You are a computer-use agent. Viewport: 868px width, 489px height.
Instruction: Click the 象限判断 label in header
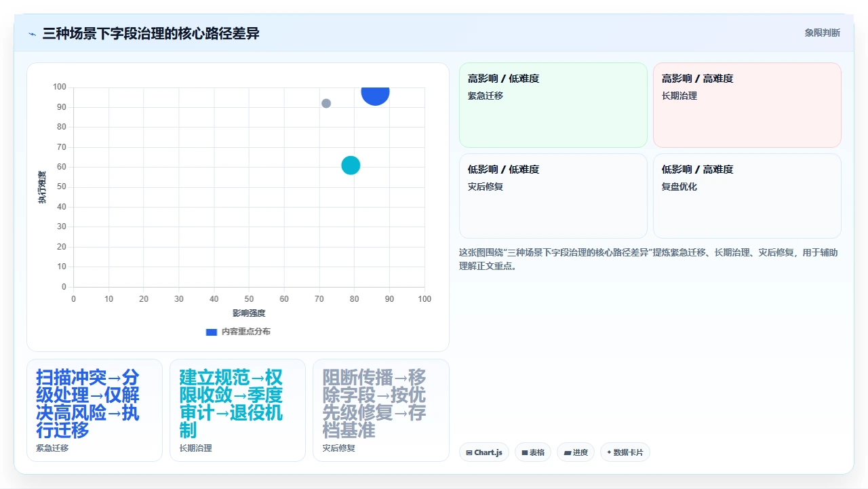tap(822, 33)
